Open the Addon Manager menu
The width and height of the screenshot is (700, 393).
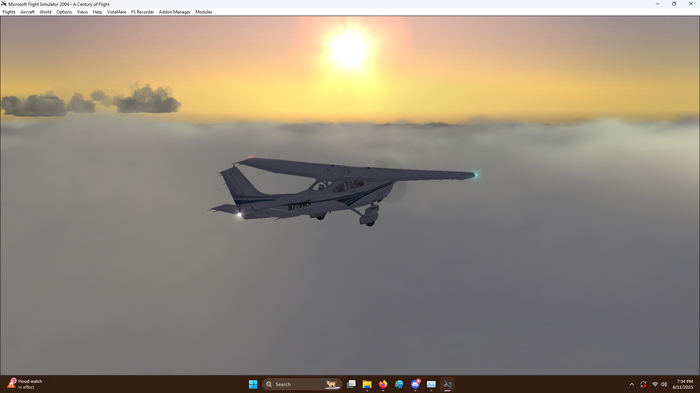click(x=175, y=12)
